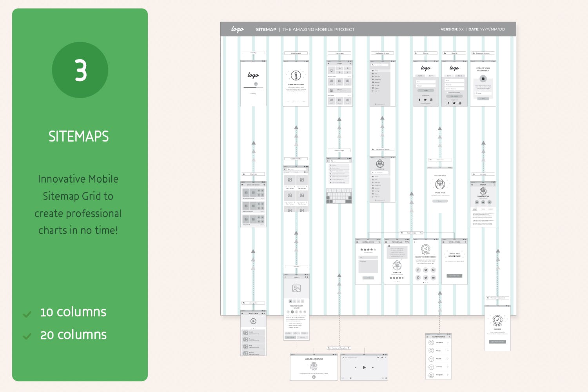The height and width of the screenshot is (392, 588).
Task: Open the hamburger menu on Write a Review screen
Action: pos(357,242)
